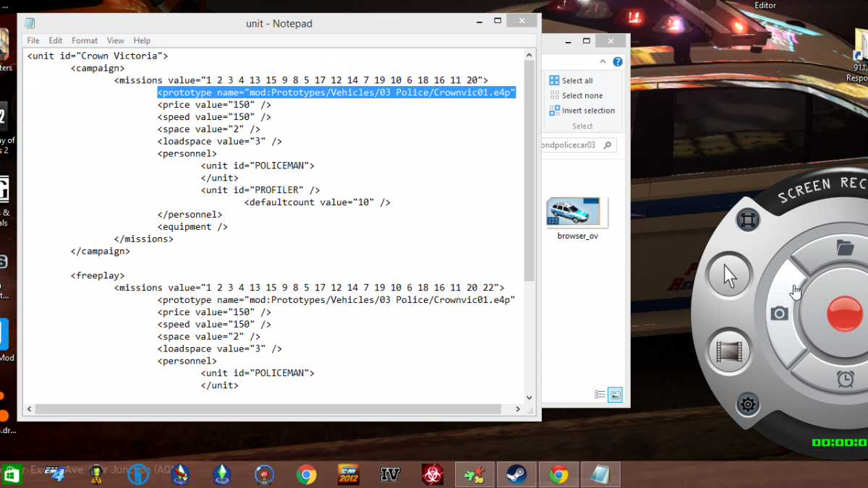Click Select all in Explorer ribbon
This screenshot has height=488, width=868.
571,80
